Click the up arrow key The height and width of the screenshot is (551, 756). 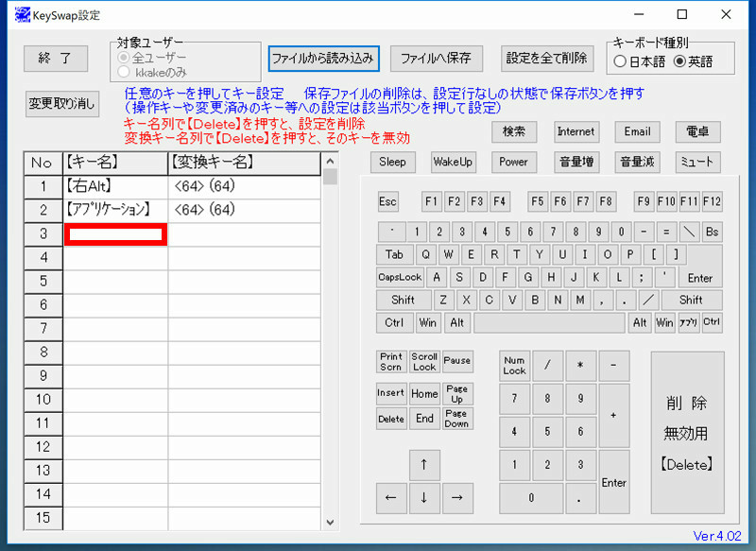[x=424, y=465]
